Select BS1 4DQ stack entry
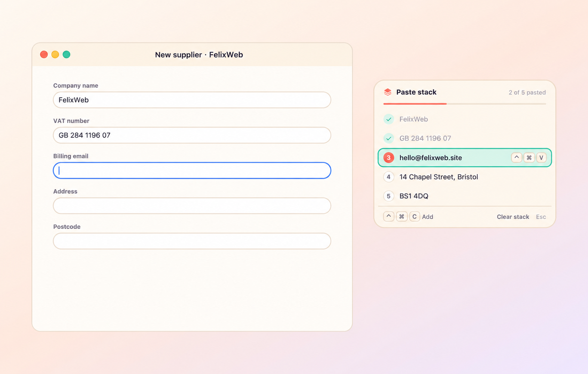 click(x=465, y=196)
